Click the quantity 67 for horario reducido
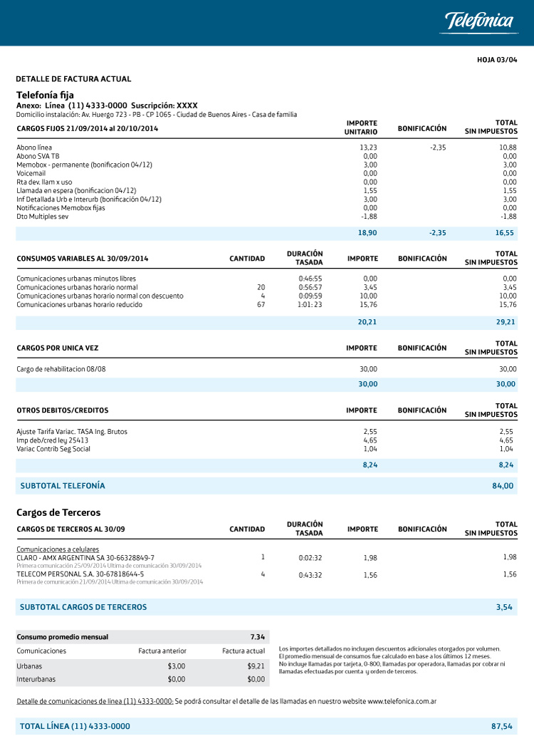Image resolution: width=534 pixels, height=756 pixels. point(261,305)
